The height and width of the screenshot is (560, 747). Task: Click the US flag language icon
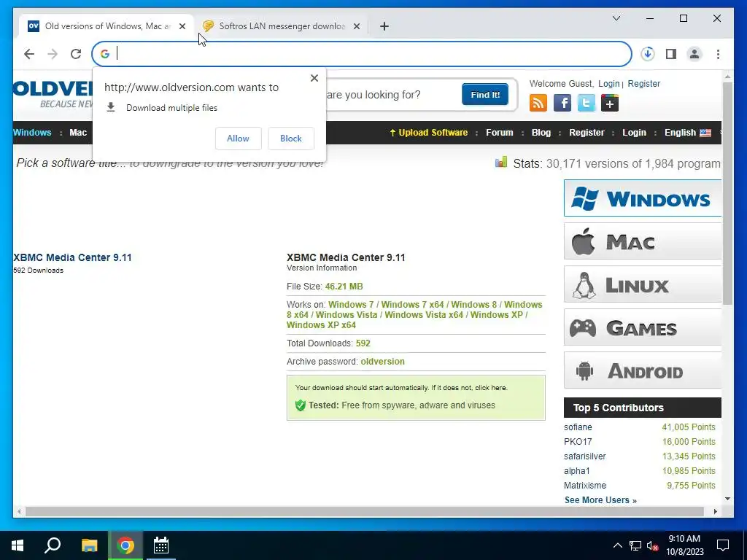pos(705,133)
